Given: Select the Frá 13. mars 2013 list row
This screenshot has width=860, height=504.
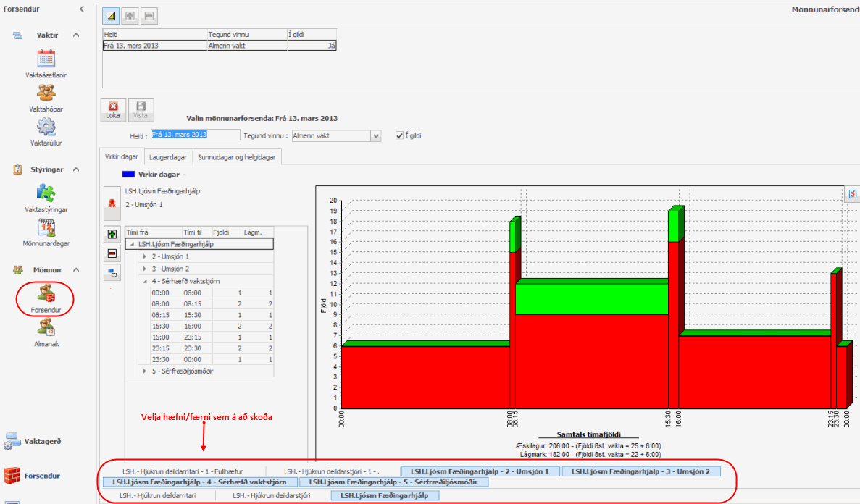Looking at the screenshot, I should pos(220,46).
